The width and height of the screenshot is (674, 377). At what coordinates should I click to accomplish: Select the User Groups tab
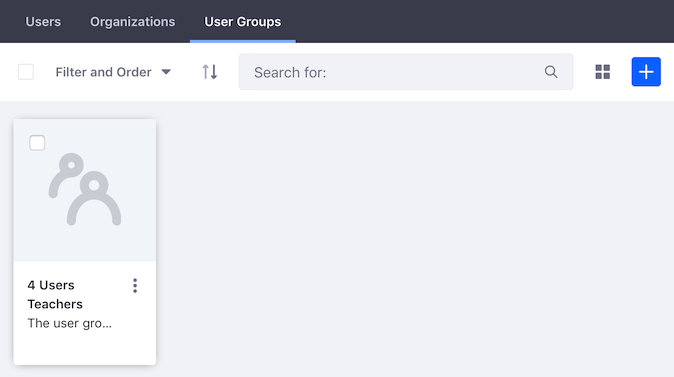(242, 21)
